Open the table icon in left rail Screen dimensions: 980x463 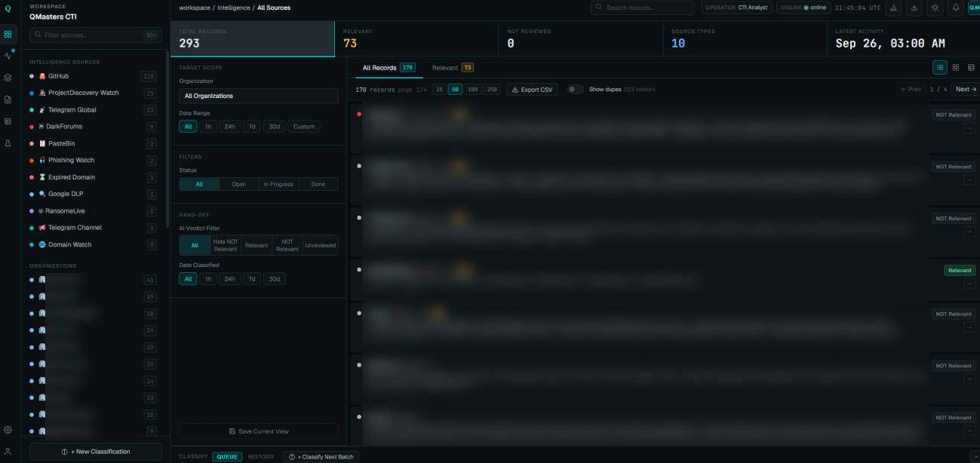tap(8, 121)
